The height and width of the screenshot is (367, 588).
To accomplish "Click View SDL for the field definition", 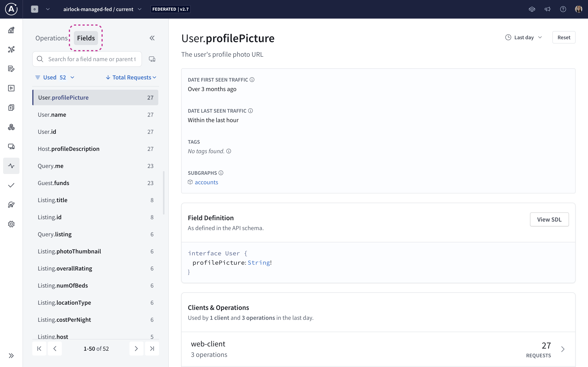I will 549,219.
